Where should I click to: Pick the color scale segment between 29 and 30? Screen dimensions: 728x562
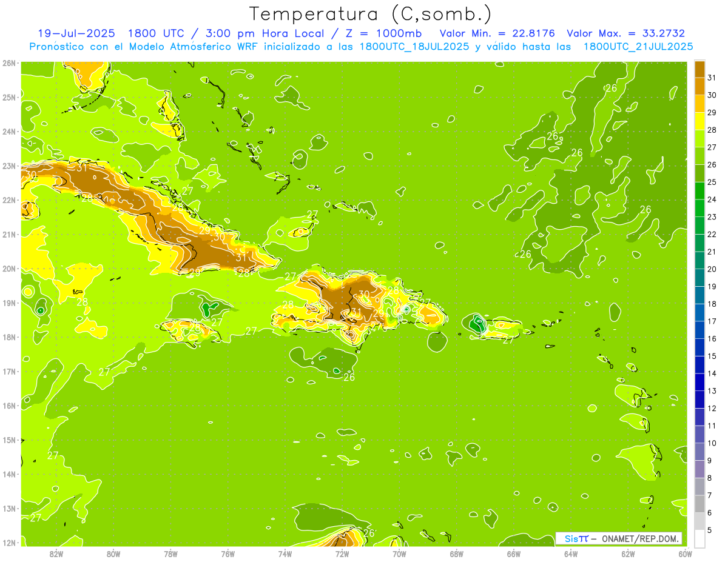pos(699,104)
